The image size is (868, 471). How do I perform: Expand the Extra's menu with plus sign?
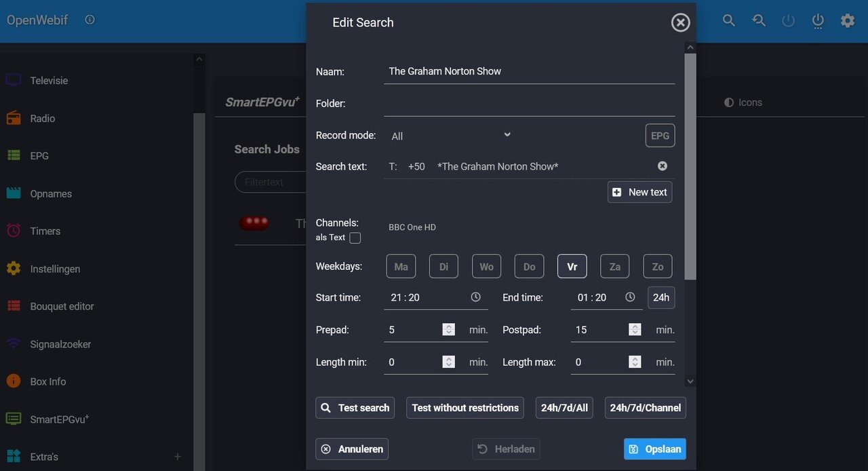[178, 457]
